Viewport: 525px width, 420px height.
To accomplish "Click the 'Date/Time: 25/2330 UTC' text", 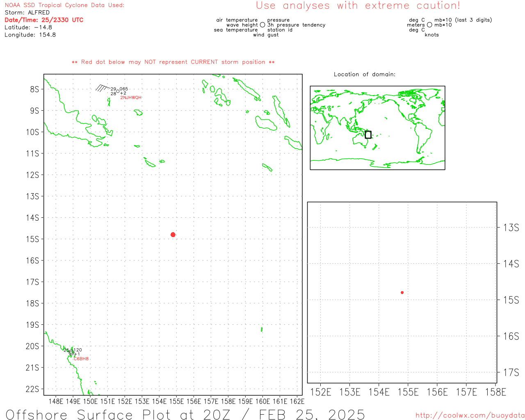I will [x=44, y=20].
